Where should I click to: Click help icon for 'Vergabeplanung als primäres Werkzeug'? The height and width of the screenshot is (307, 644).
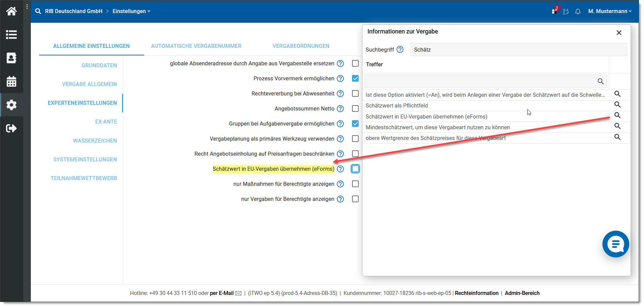340,139
